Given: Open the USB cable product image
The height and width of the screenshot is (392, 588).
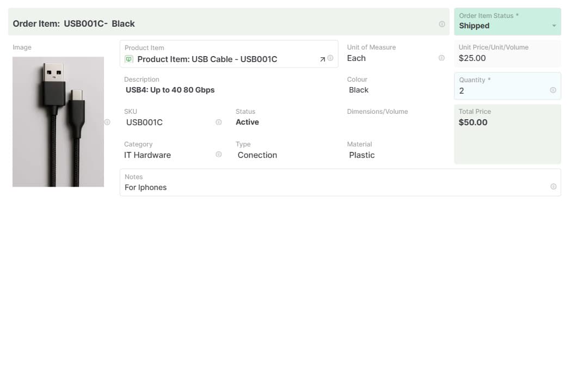Looking at the screenshot, I should [58, 122].
